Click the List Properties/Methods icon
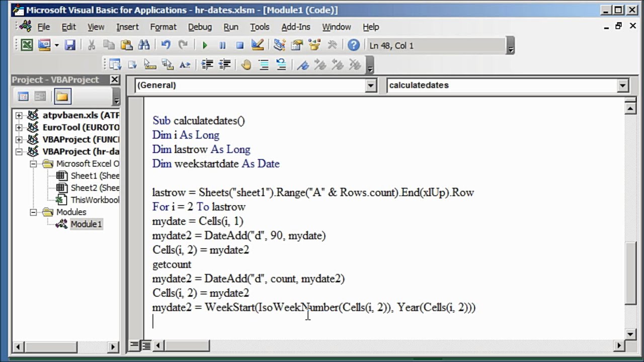Viewport: 644px width, 362px height. (115, 64)
